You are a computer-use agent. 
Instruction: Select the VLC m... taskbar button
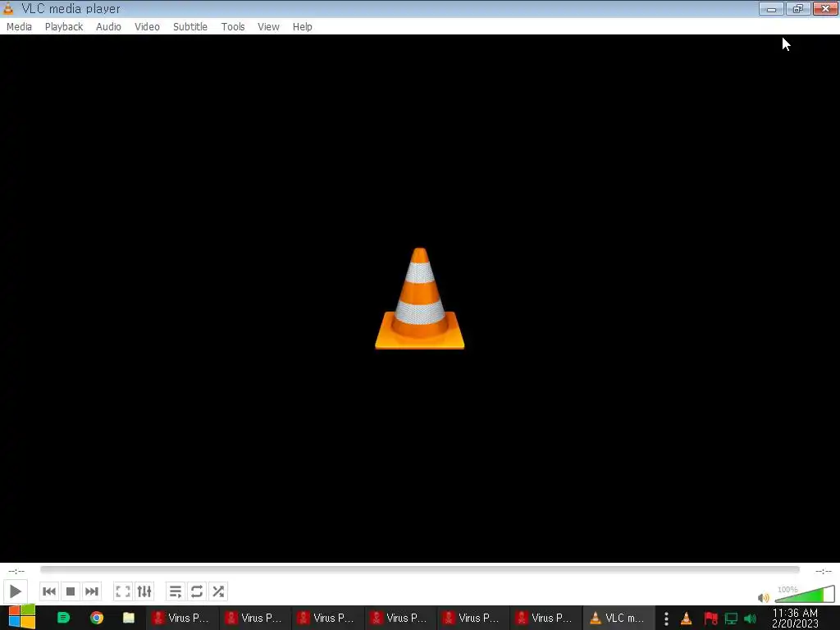point(618,619)
